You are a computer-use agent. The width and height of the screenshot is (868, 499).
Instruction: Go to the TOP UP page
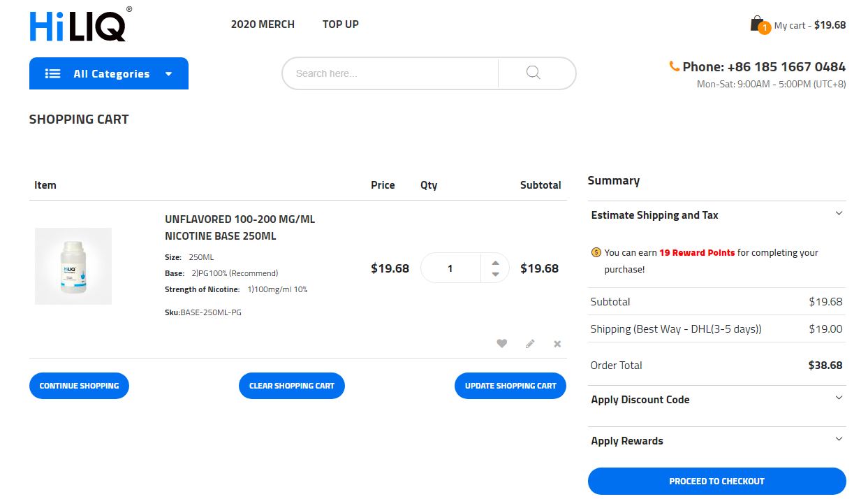(341, 24)
